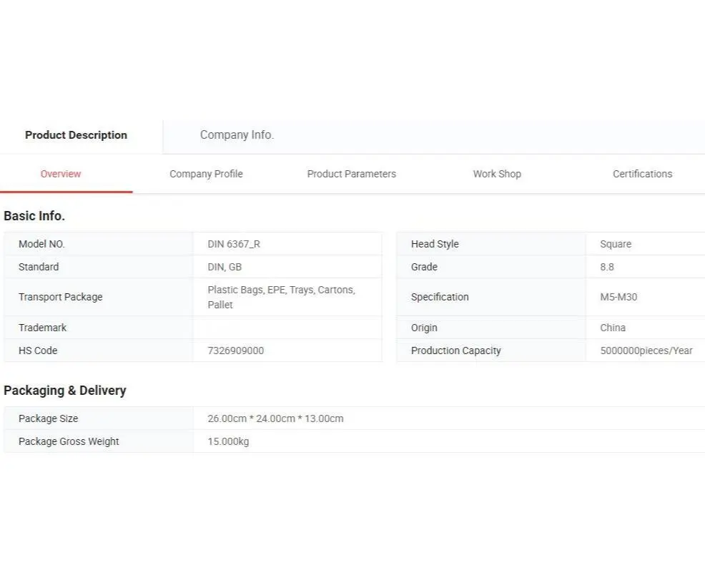Click the Specification value M5-M30

tap(618, 297)
